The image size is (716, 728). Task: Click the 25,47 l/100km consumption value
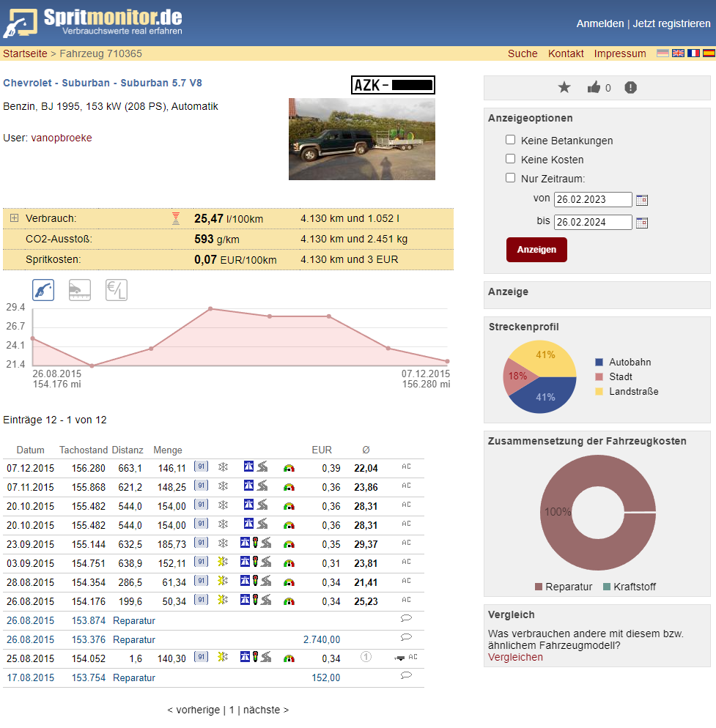[229, 219]
